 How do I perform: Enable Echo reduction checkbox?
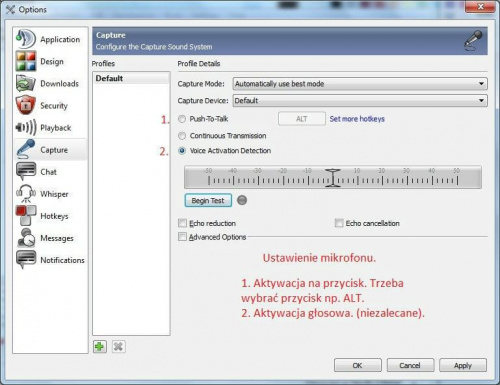182,223
